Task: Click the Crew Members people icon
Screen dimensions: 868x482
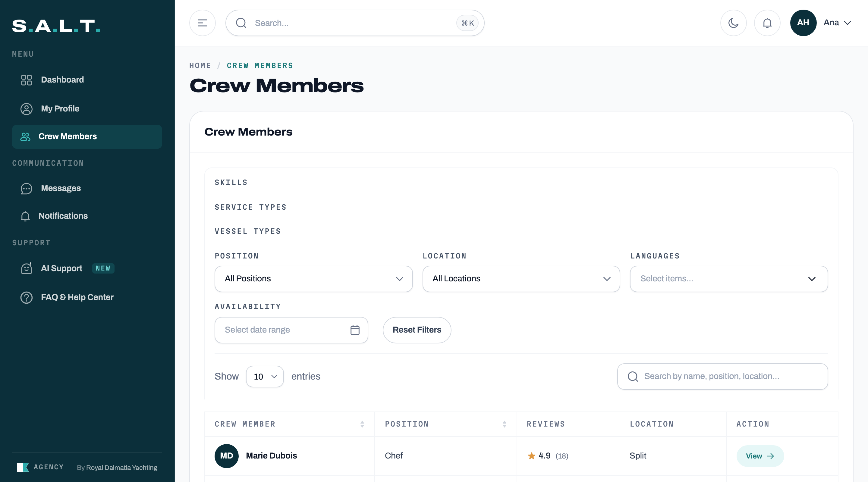Action: coord(25,136)
